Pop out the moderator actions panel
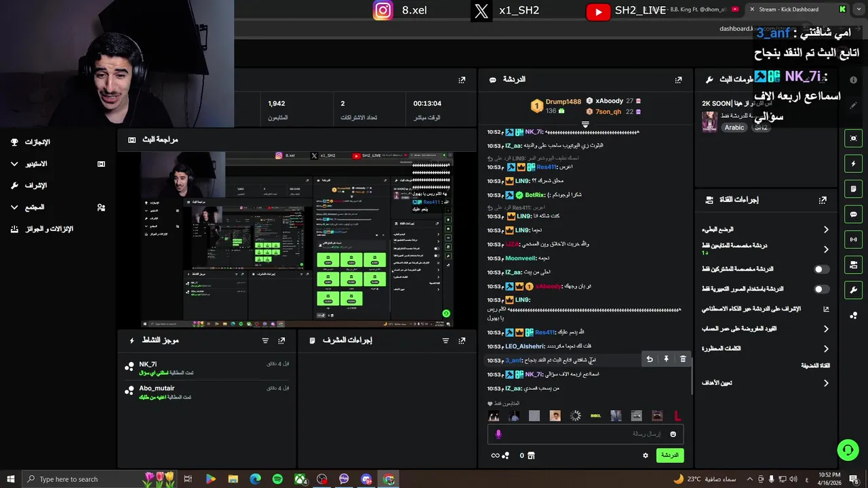868x488 pixels. pos(462,341)
